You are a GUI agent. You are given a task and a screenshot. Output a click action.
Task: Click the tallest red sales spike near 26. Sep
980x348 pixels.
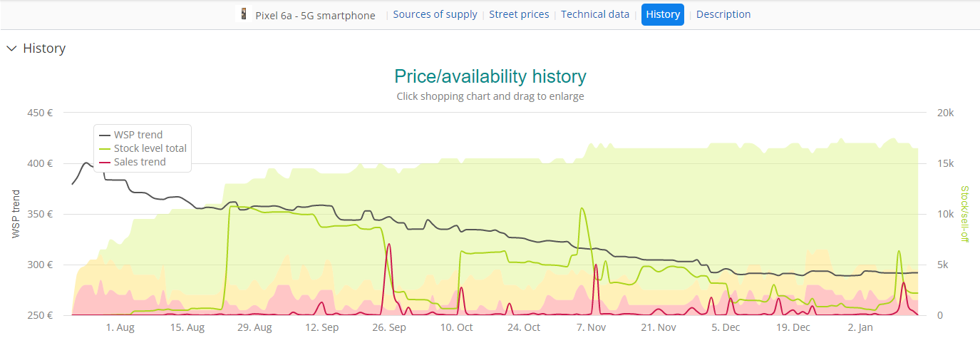click(388, 246)
